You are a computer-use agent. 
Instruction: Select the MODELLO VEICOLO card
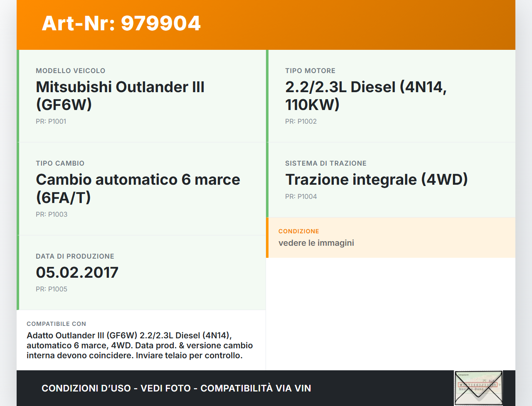141,95
